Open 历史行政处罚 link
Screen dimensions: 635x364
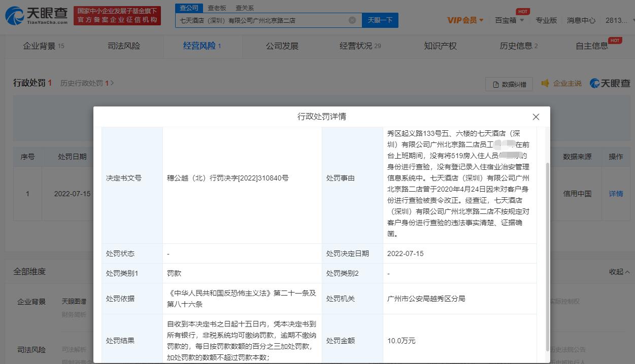(87, 83)
